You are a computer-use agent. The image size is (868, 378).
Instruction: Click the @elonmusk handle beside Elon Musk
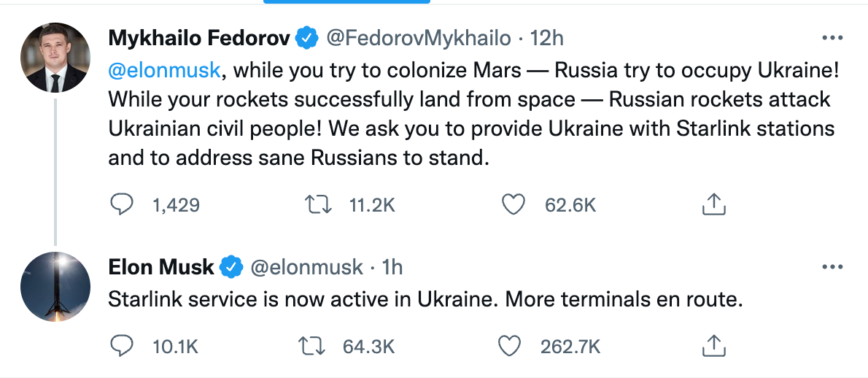(x=306, y=267)
